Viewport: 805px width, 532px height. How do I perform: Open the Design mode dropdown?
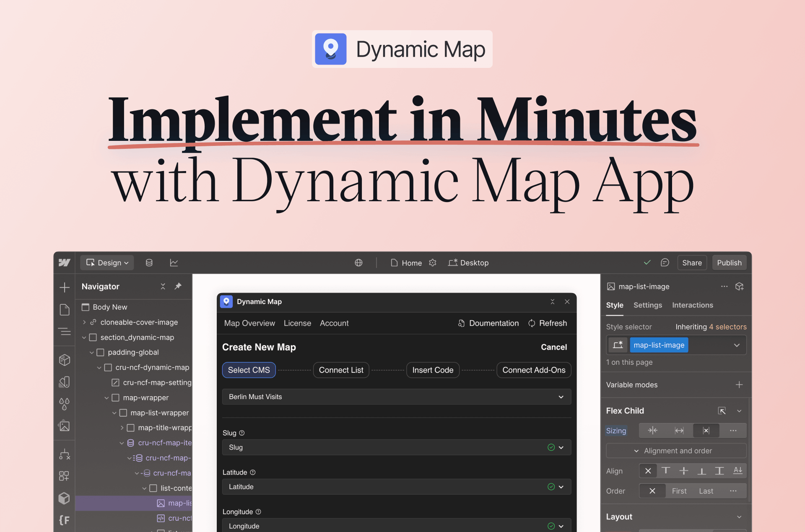(107, 263)
